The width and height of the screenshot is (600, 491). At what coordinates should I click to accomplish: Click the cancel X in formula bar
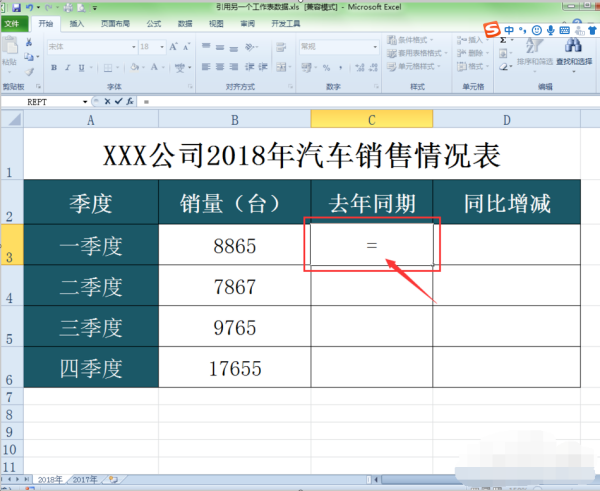[x=108, y=101]
